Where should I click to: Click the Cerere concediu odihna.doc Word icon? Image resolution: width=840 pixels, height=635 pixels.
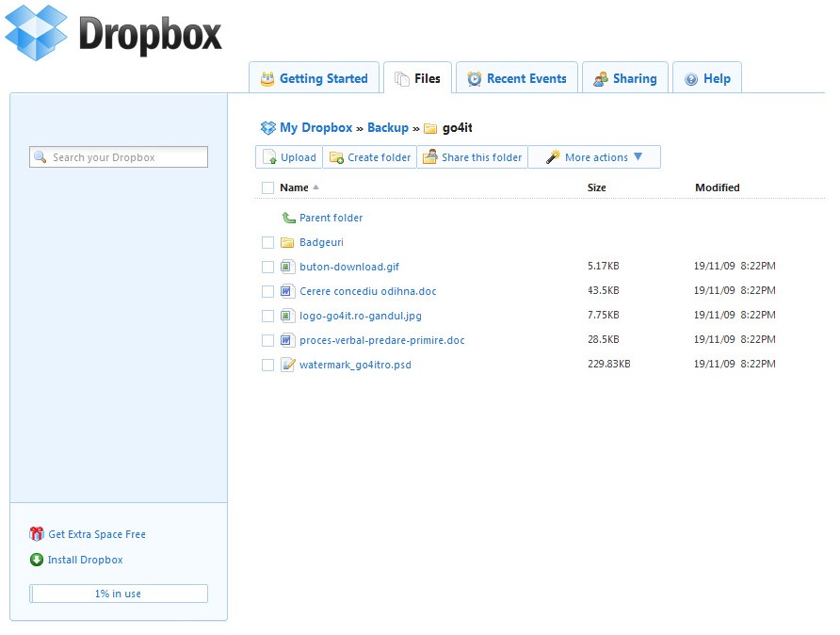pyautogui.click(x=287, y=291)
